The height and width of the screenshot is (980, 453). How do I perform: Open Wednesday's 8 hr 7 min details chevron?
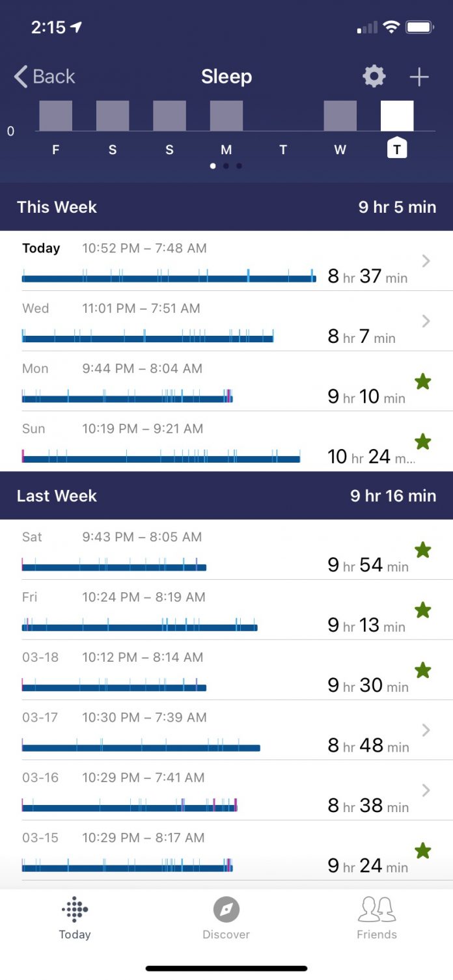426,321
